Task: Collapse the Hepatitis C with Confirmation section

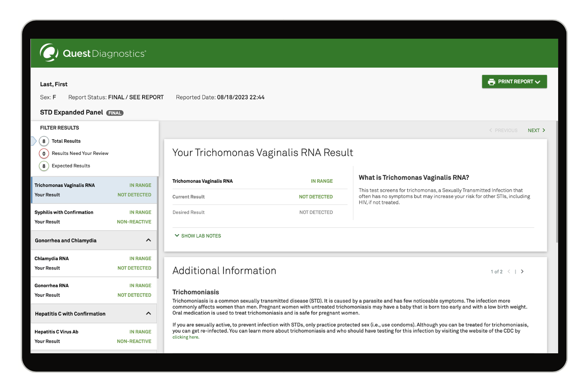Action: coord(148,314)
